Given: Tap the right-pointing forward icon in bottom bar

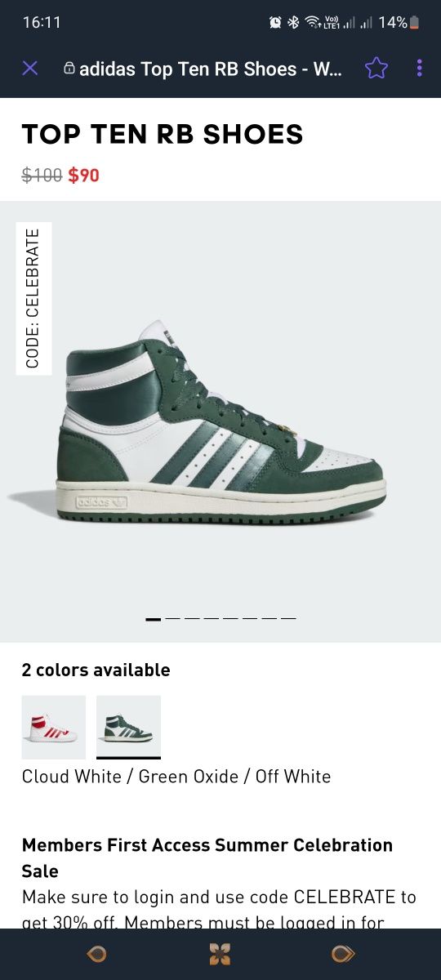Looking at the screenshot, I should [x=343, y=954].
